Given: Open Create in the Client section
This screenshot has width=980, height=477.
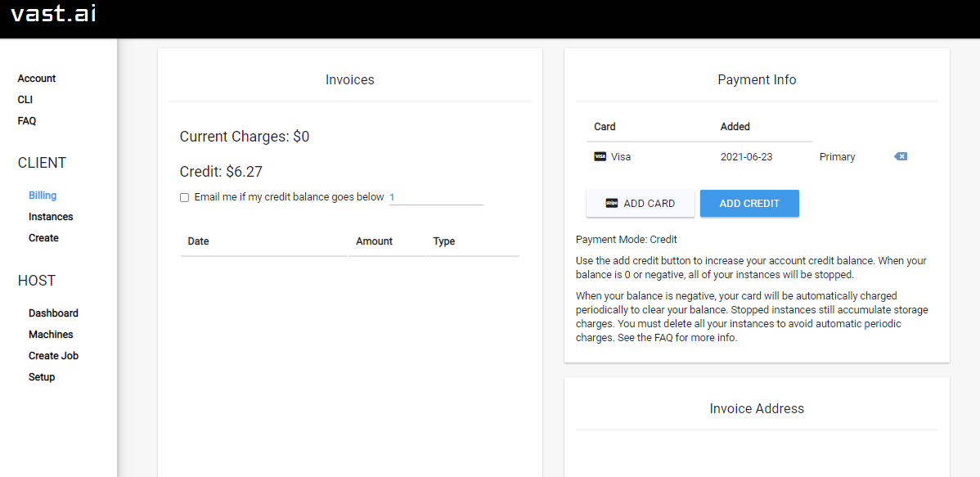Looking at the screenshot, I should point(43,238).
